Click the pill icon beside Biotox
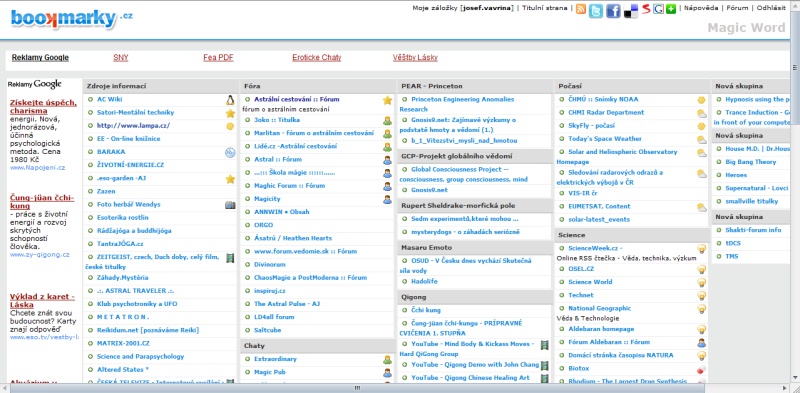The width and height of the screenshot is (800, 393). pos(702,369)
